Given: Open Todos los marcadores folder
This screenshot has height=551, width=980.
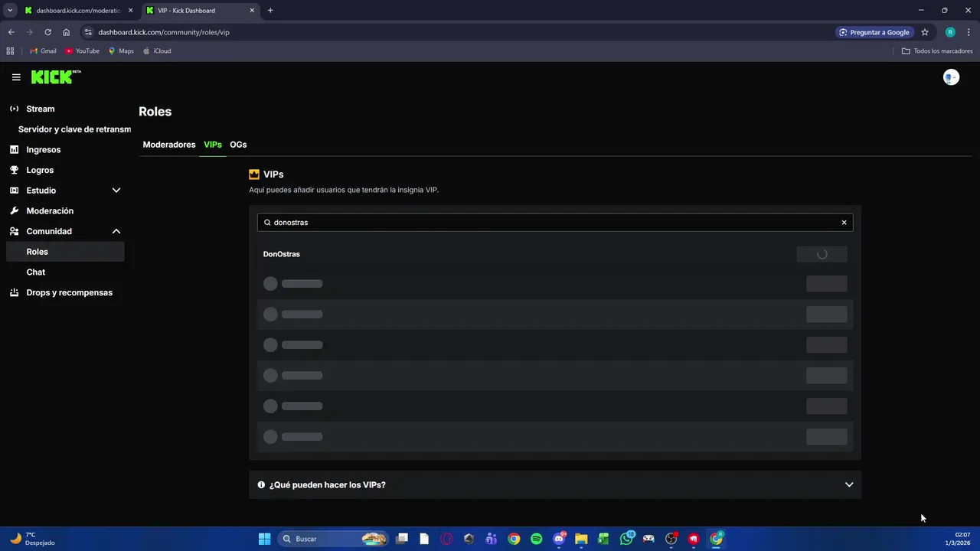Looking at the screenshot, I should [x=937, y=51].
